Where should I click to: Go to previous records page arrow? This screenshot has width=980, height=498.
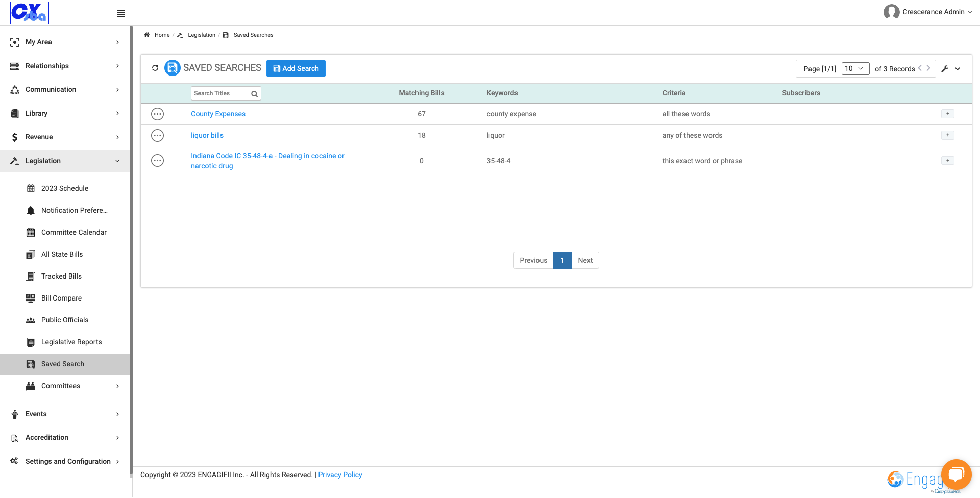[920, 68]
